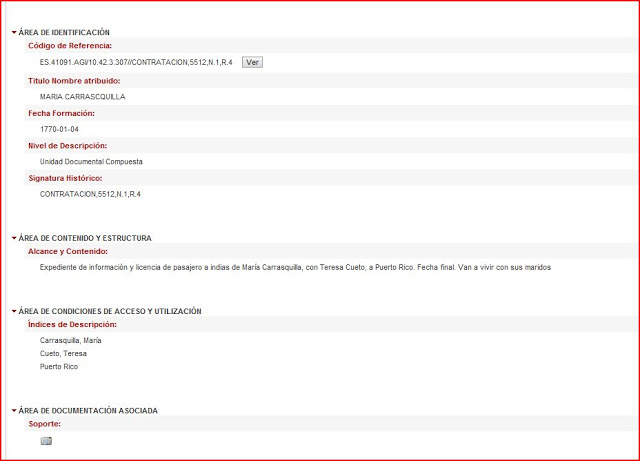
Task: Collapse Área de Condiciones de Acceso section
Action: point(14,311)
